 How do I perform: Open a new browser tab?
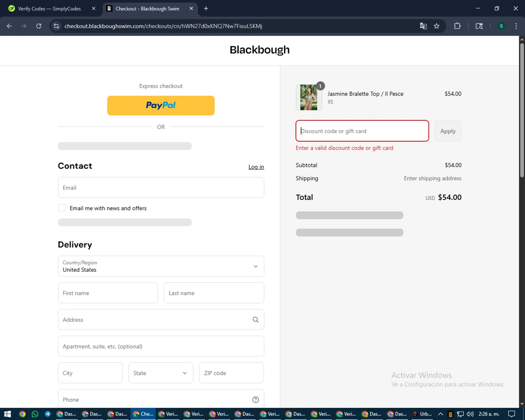[x=206, y=8]
